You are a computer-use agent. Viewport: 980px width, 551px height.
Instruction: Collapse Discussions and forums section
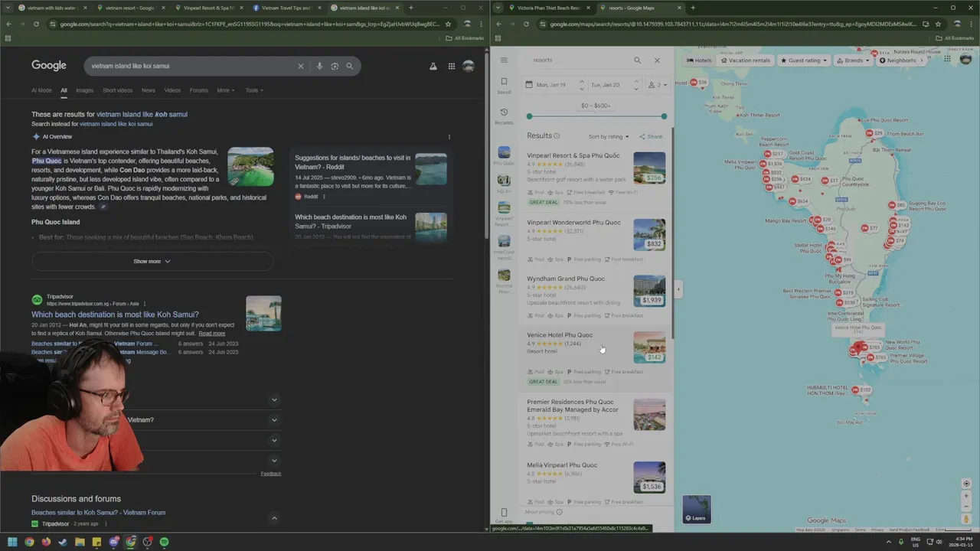[274, 519]
